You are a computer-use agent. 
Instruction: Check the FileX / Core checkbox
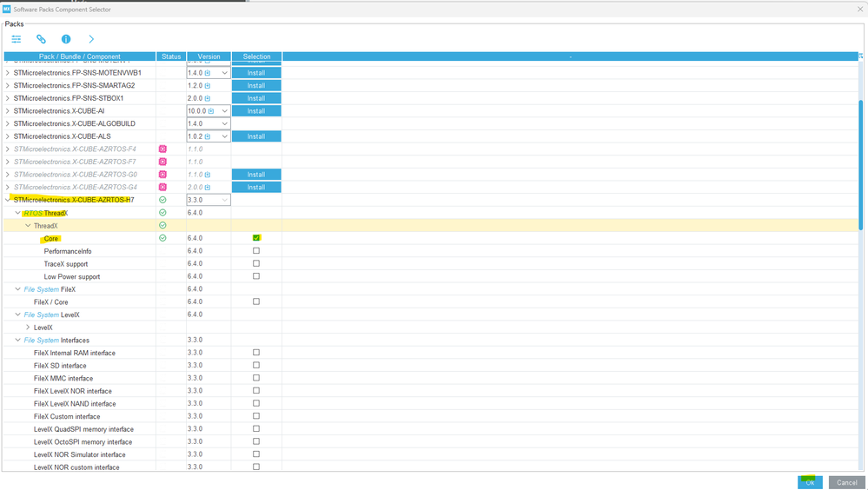pyautogui.click(x=256, y=301)
